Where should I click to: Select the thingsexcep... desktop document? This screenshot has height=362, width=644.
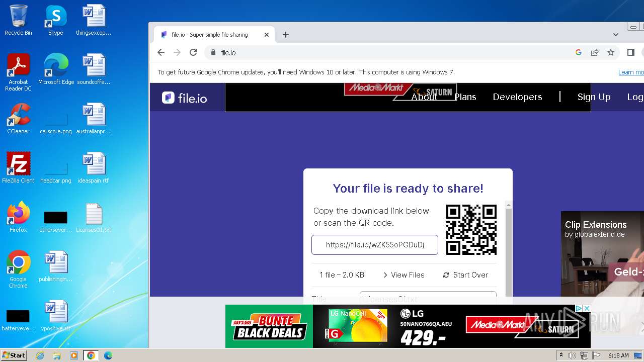(x=94, y=20)
